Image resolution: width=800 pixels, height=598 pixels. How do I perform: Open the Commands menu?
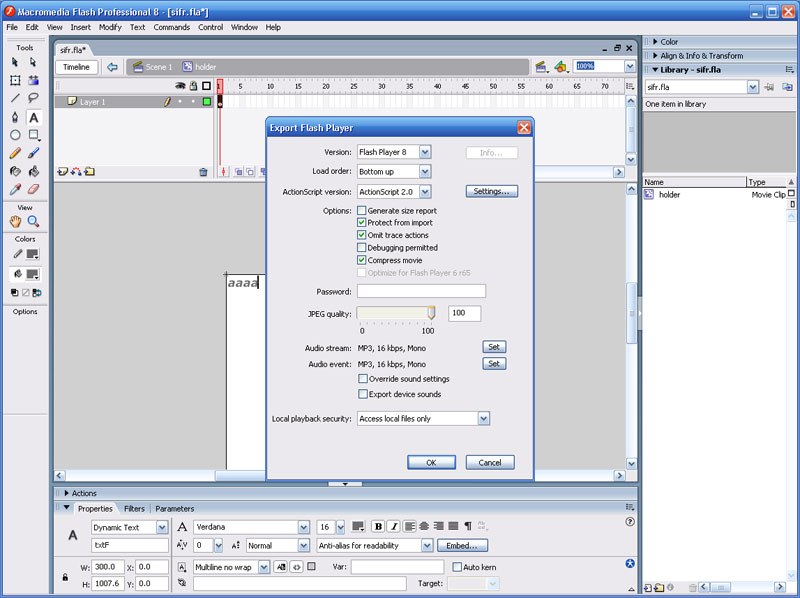(171, 27)
